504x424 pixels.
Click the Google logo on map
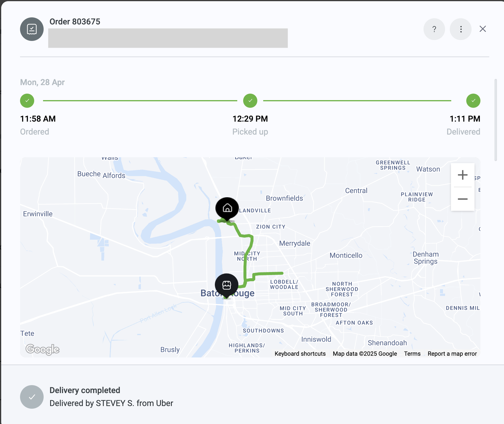tap(42, 349)
